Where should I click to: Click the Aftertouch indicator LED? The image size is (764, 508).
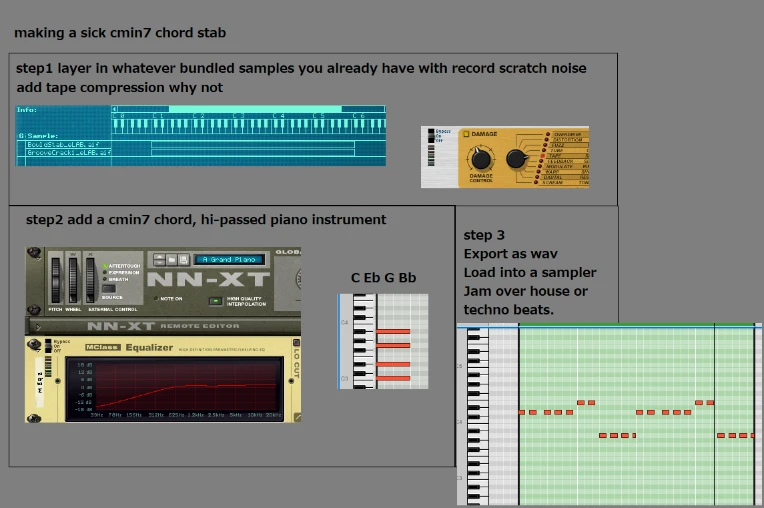(105, 266)
